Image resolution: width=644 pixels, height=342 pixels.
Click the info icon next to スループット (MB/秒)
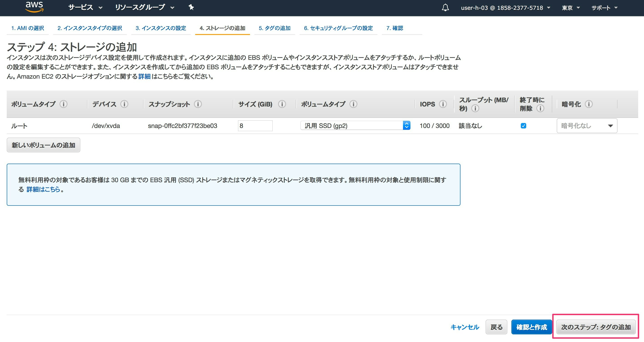(x=475, y=109)
